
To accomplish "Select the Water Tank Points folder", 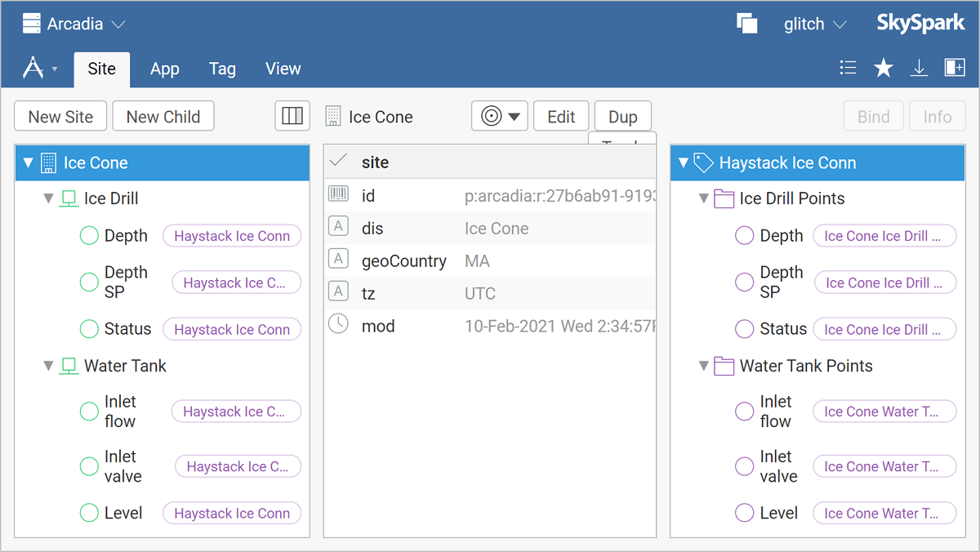I will point(806,366).
